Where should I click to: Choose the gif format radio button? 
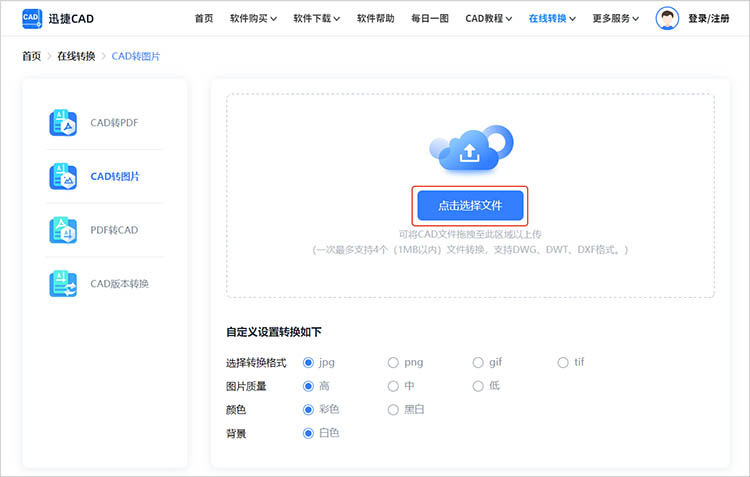click(478, 363)
